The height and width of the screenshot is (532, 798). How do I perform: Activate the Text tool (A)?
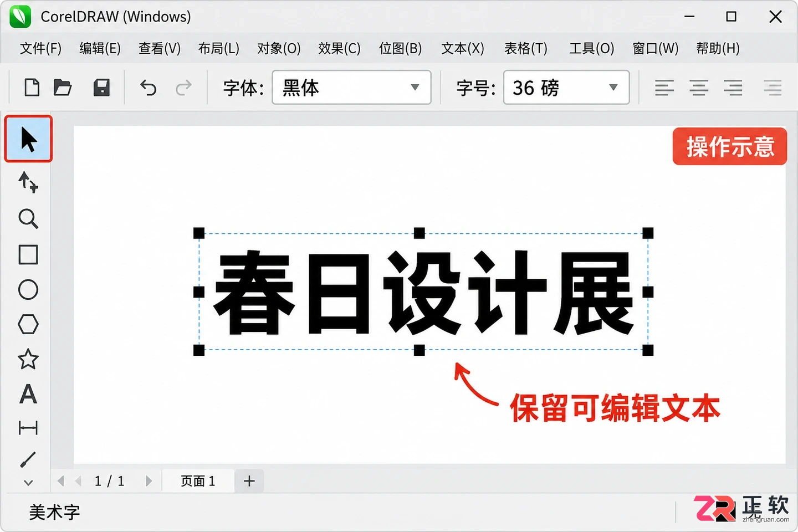coord(28,394)
